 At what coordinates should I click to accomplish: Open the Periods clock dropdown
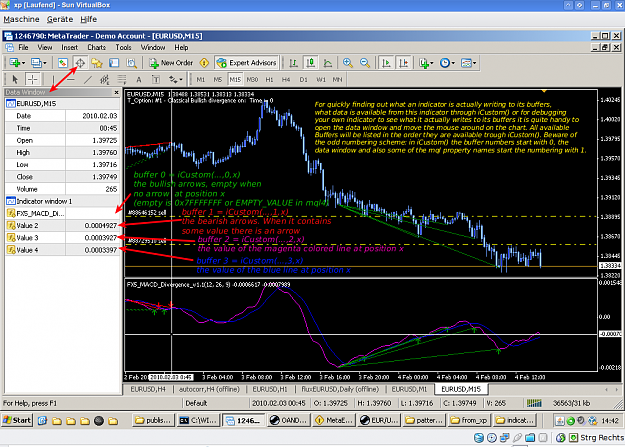(x=447, y=63)
